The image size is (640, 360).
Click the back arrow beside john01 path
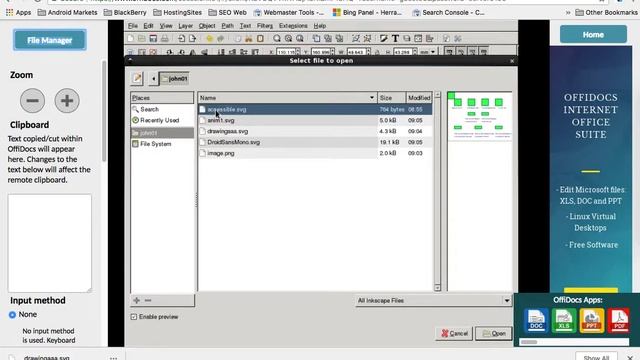click(153, 78)
